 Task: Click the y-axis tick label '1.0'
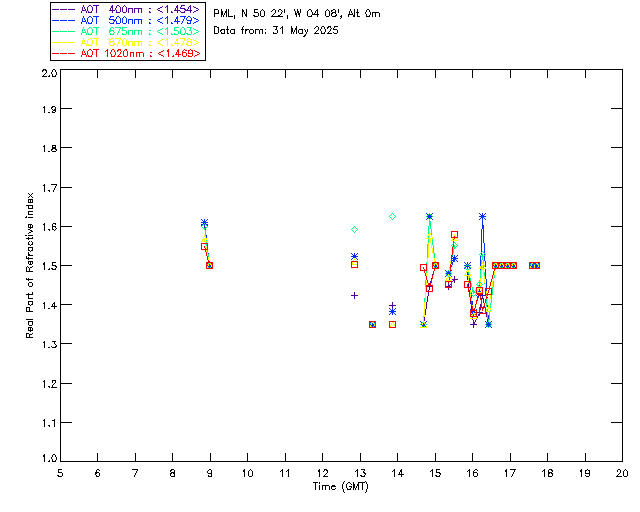click(49, 458)
